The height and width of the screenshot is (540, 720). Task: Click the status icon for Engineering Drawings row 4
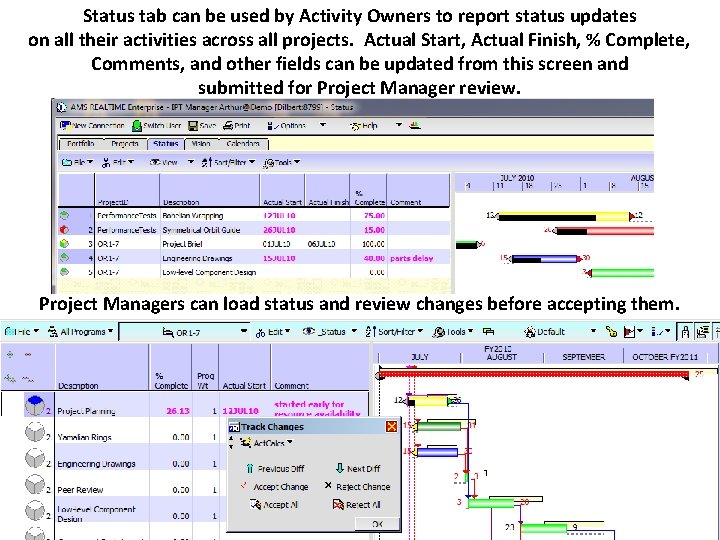click(x=64, y=258)
